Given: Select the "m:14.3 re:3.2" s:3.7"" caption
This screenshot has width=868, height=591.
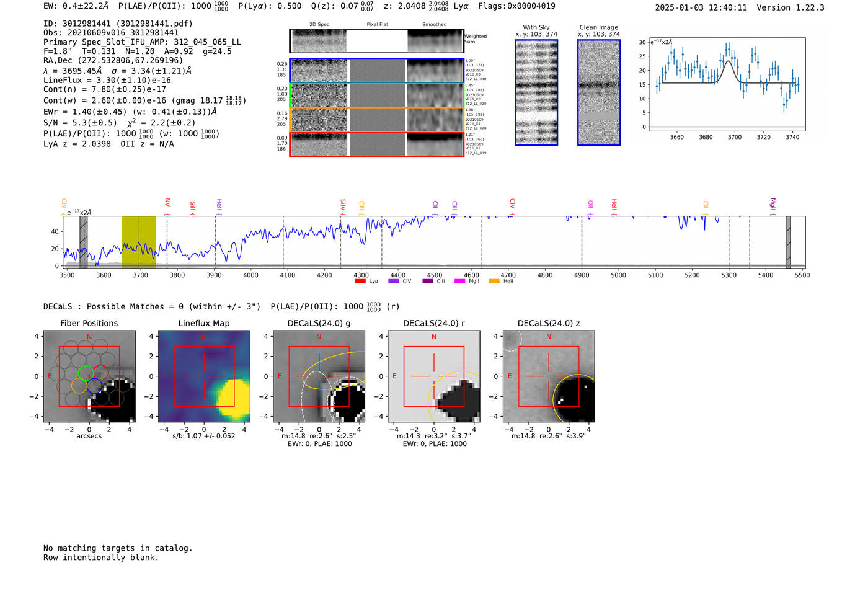Looking at the screenshot, I should (x=434, y=436).
